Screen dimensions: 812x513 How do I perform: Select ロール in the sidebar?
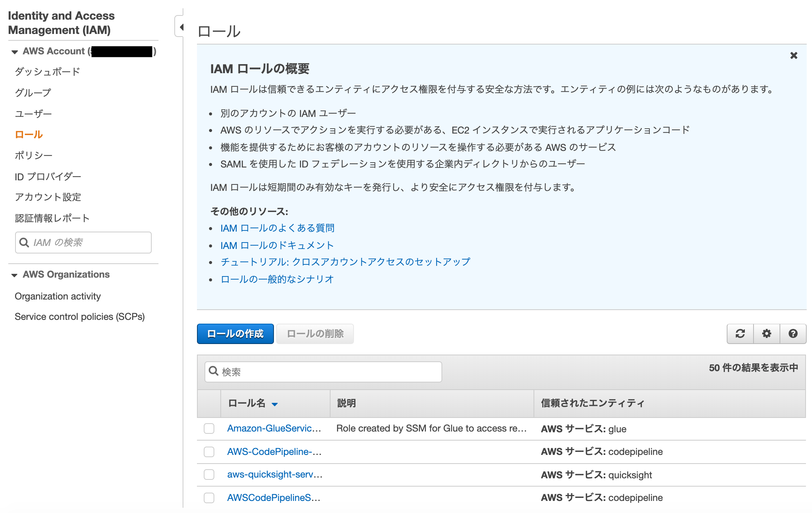click(x=29, y=134)
